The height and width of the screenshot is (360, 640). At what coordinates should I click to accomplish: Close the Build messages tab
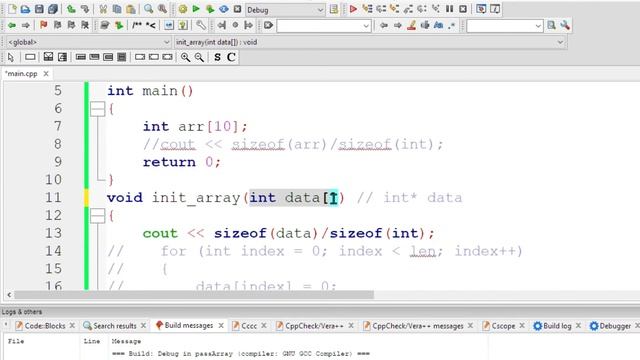click(x=221, y=325)
